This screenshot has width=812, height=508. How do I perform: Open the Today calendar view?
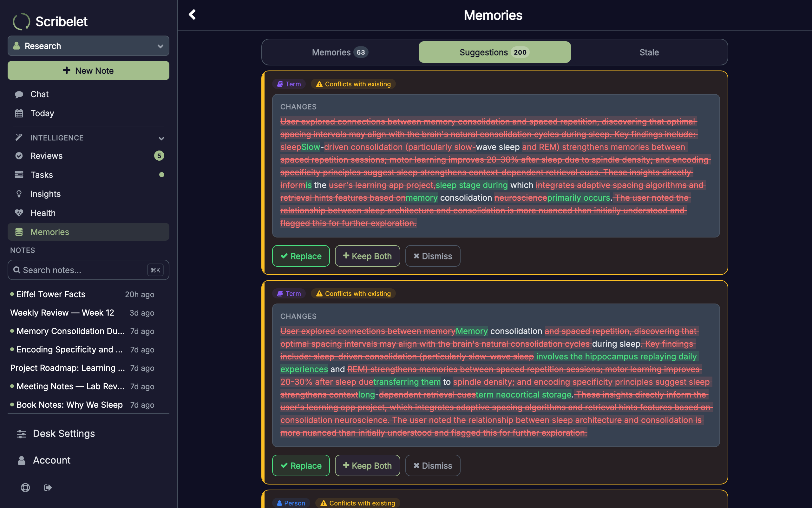click(x=88, y=113)
